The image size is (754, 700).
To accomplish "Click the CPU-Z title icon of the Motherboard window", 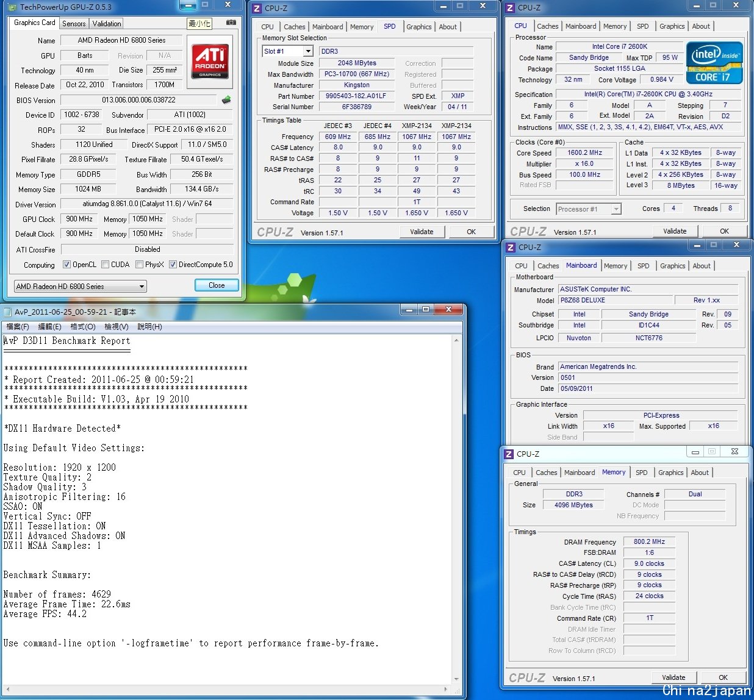I will [511, 247].
